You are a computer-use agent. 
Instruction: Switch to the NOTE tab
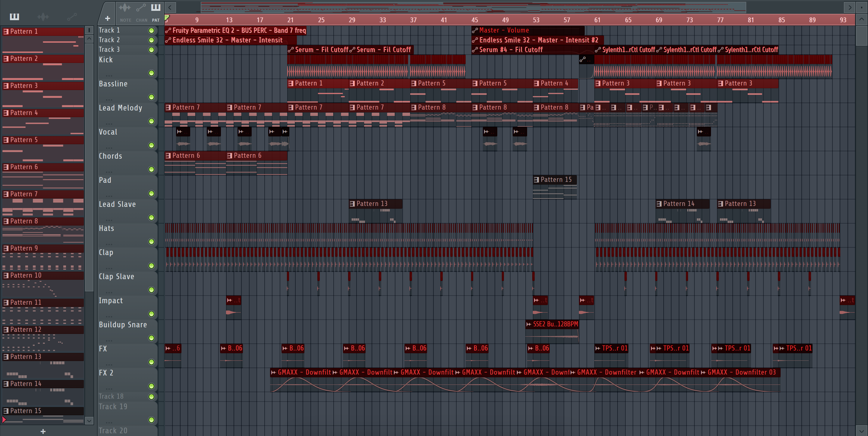pyautogui.click(x=125, y=13)
